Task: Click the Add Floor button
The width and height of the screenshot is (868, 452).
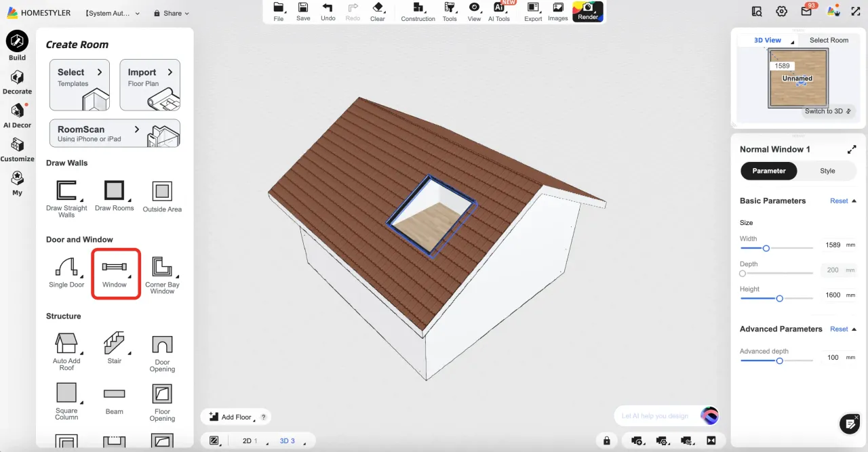Action: [231, 417]
